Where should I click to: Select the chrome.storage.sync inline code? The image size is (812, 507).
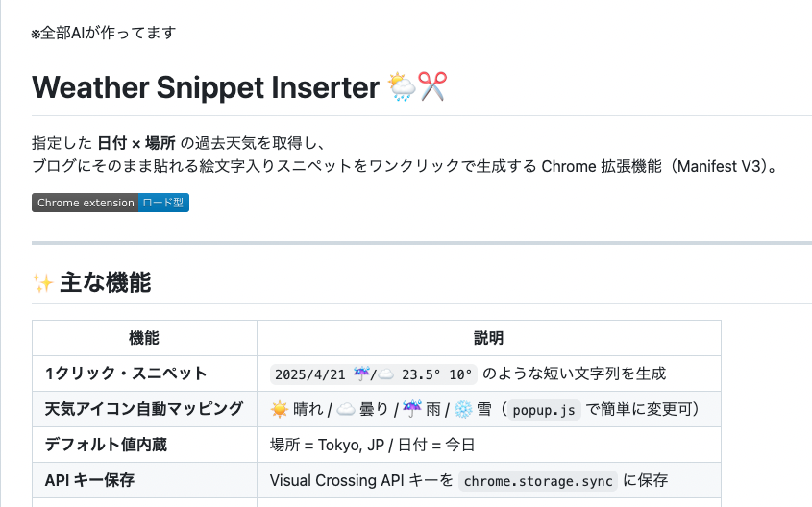[x=538, y=481]
